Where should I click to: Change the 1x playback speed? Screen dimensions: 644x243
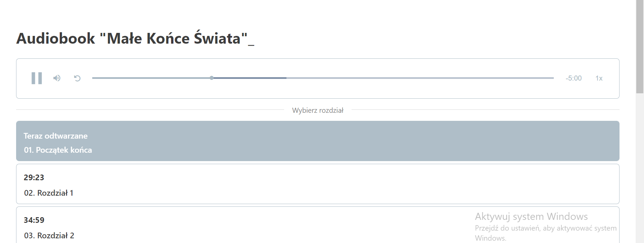click(599, 78)
